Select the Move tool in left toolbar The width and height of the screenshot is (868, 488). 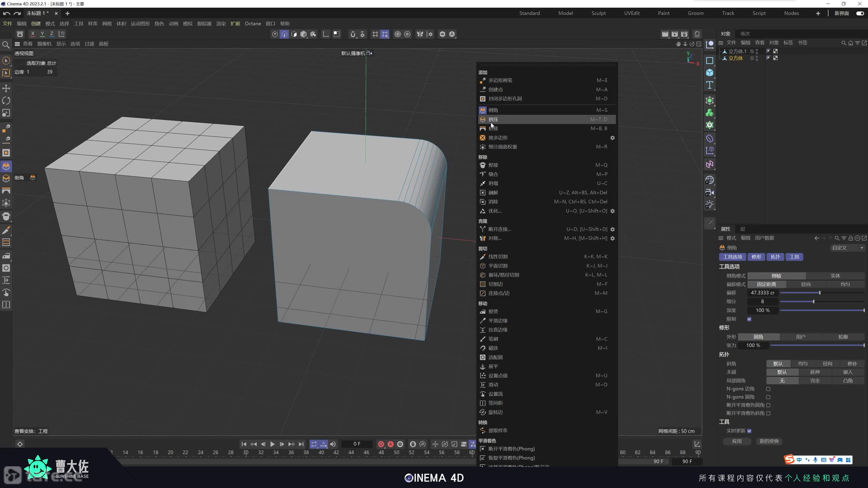[x=6, y=88]
